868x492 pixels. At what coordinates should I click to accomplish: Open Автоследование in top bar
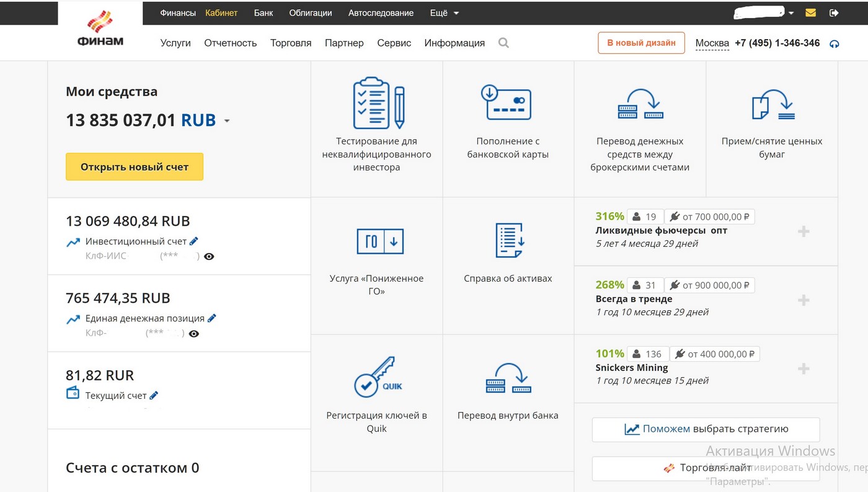[381, 12]
